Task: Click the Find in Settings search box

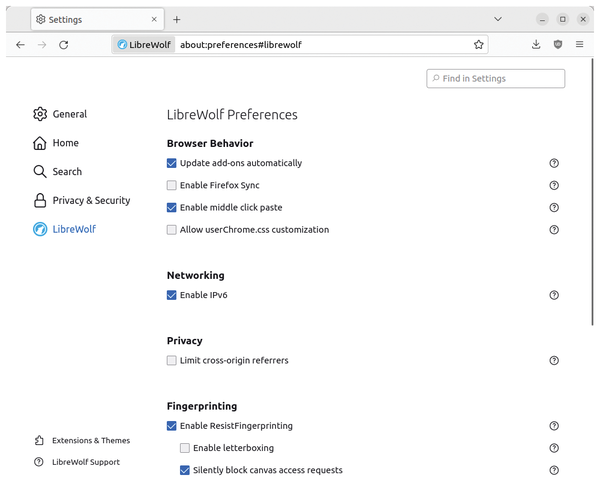Action: click(496, 79)
